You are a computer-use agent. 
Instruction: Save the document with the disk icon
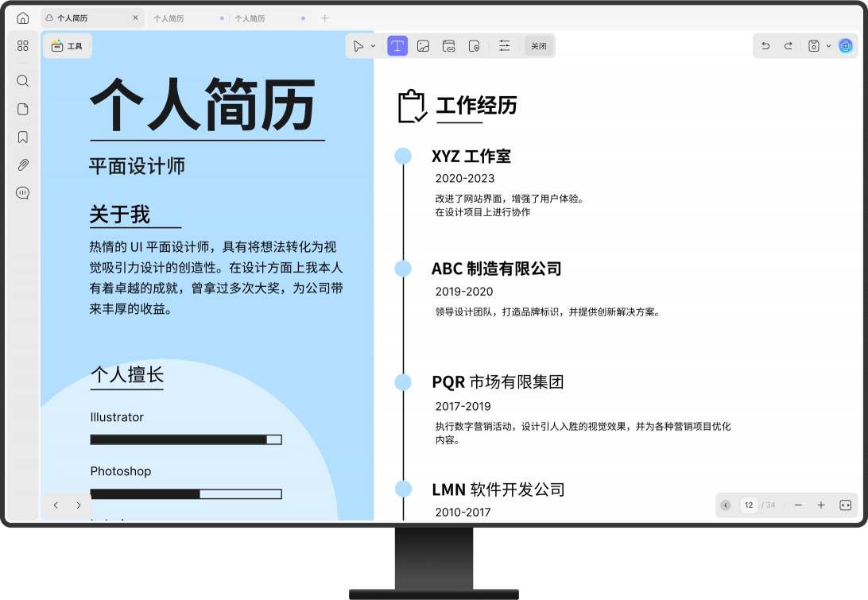[x=814, y=46]
